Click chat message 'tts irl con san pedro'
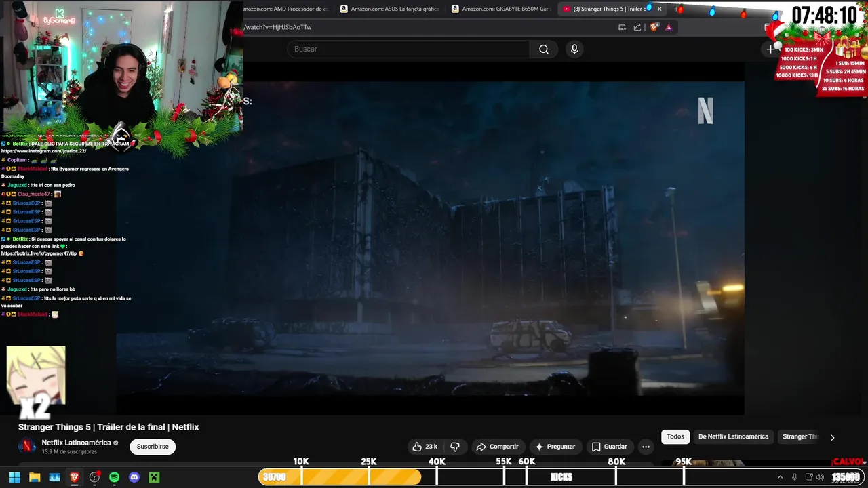 tap(53, 185)
